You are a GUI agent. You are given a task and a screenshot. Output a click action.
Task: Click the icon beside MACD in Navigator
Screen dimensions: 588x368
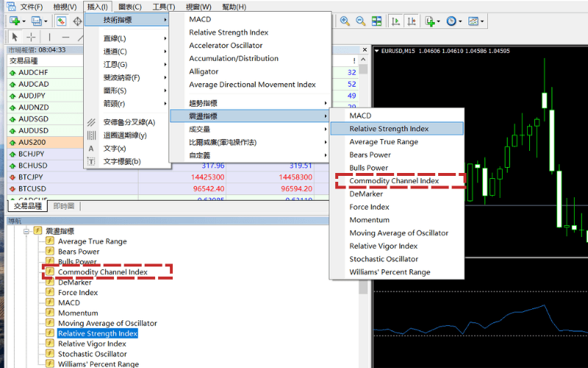pos(50,302)
